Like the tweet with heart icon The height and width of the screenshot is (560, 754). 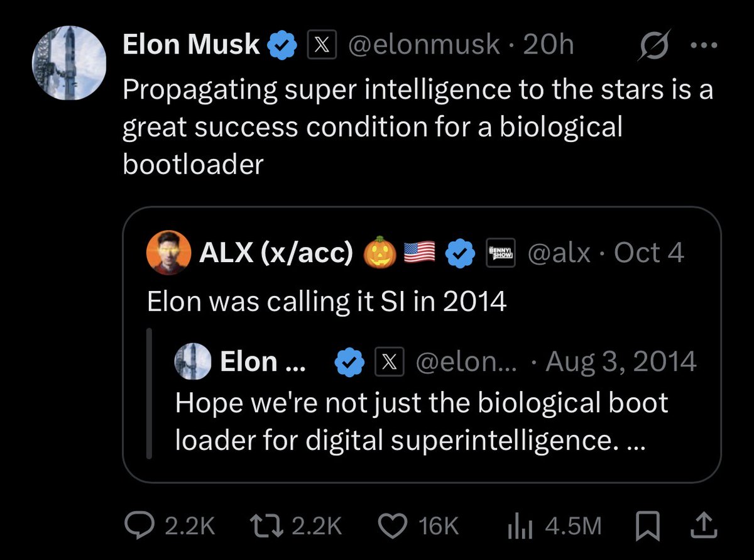(395, 526)
